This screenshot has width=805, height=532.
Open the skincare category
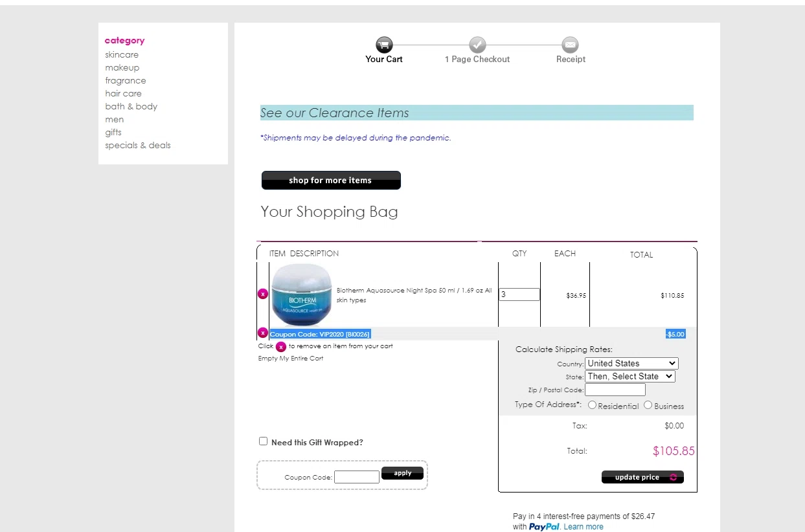(122, 54)
